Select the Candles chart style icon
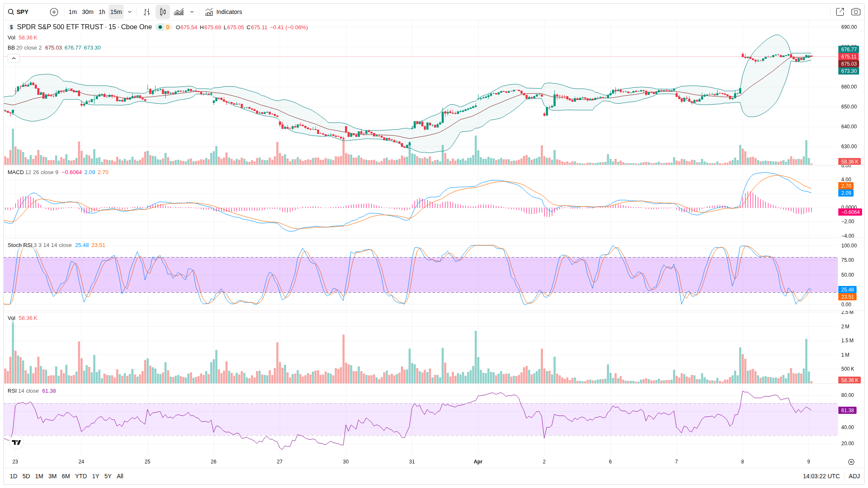The image size is (868, 488). point(163,12)
